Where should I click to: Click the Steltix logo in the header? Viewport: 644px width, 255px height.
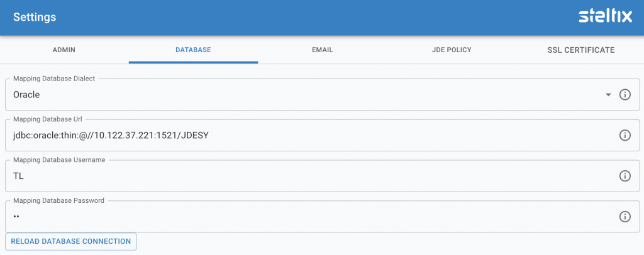pyautogui.click(x=604, y=17)
